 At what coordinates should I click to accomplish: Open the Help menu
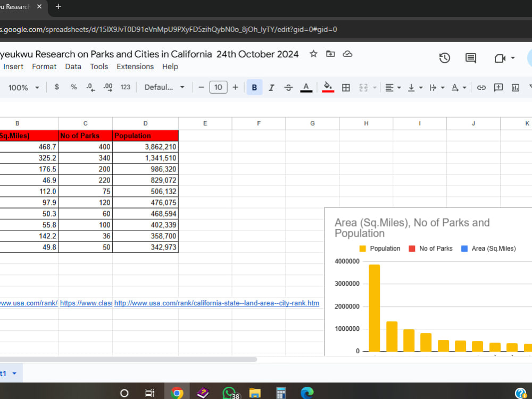coord(170,66)
